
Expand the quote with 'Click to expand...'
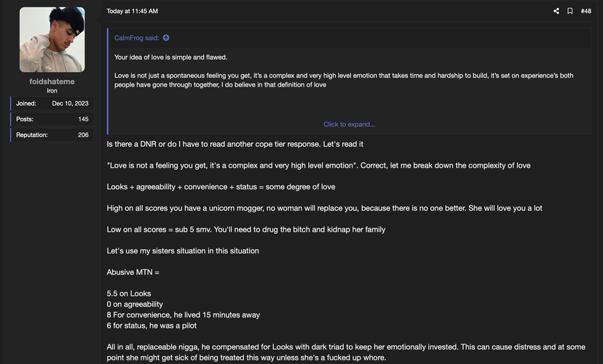[x=349, y=124]
